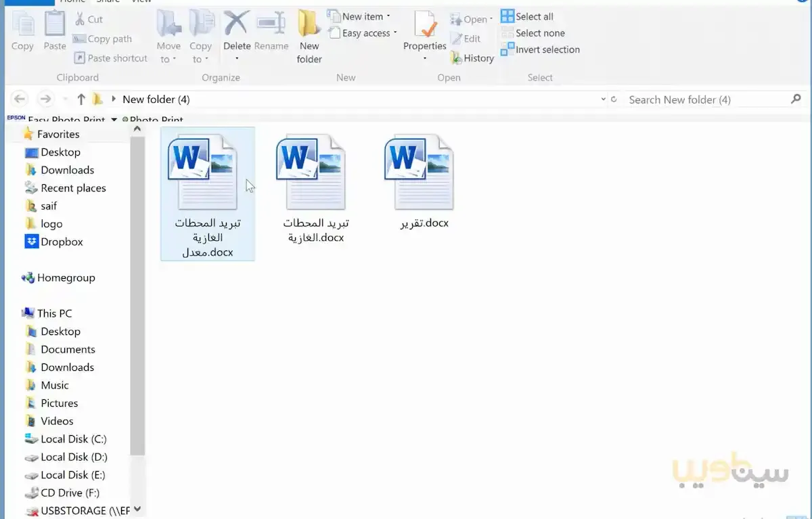
Task: Click the Delete red X icon
Action: tap(237, 23)
